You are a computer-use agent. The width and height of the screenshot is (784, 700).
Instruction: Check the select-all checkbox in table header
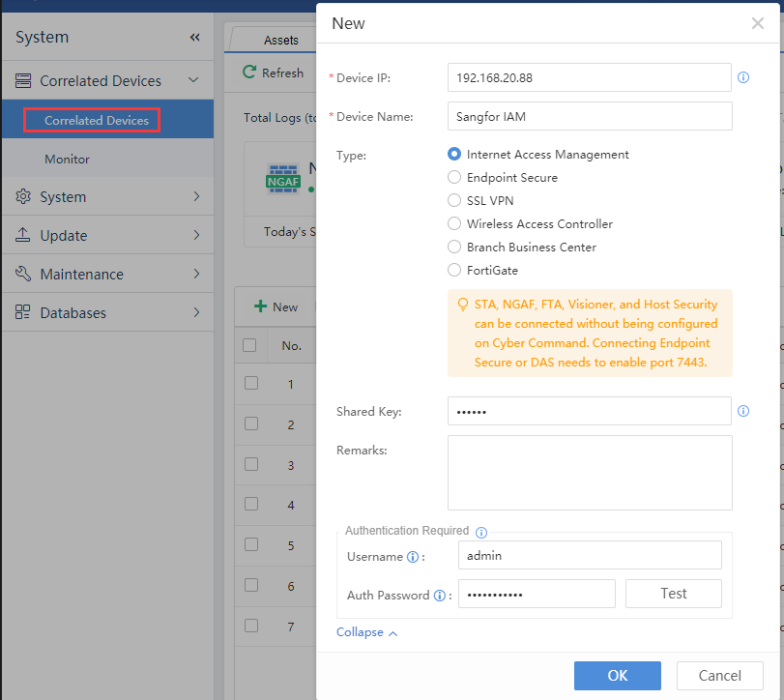pos(250,345)
